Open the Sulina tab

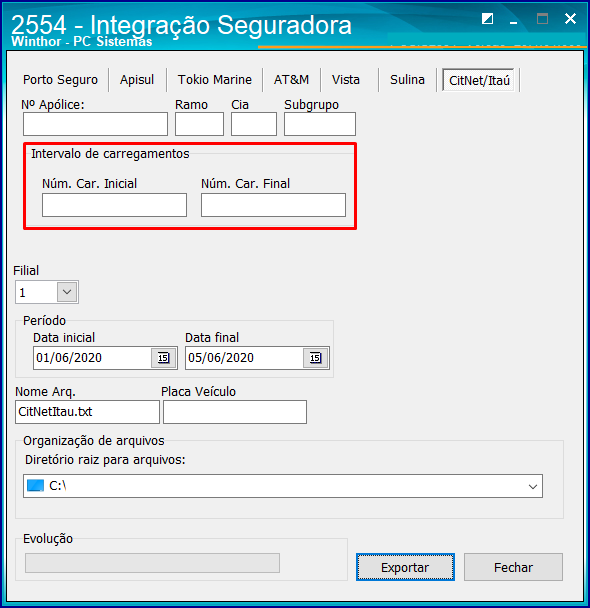[x=407, y=80]
